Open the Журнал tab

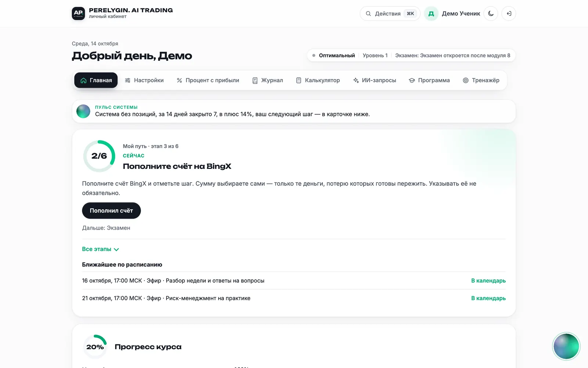click(268, 80)
